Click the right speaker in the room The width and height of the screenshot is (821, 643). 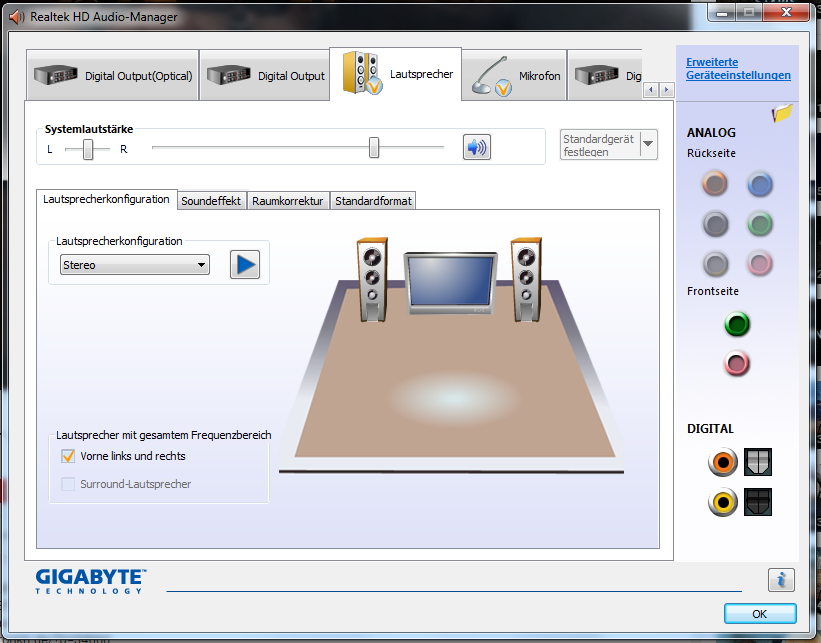click(526, 280)
